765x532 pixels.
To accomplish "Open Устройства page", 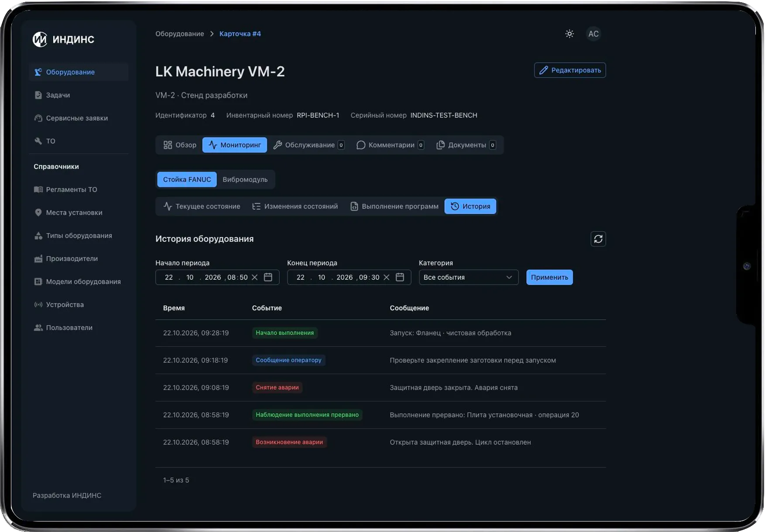I will pyautogui.click(x=79, y=305).
